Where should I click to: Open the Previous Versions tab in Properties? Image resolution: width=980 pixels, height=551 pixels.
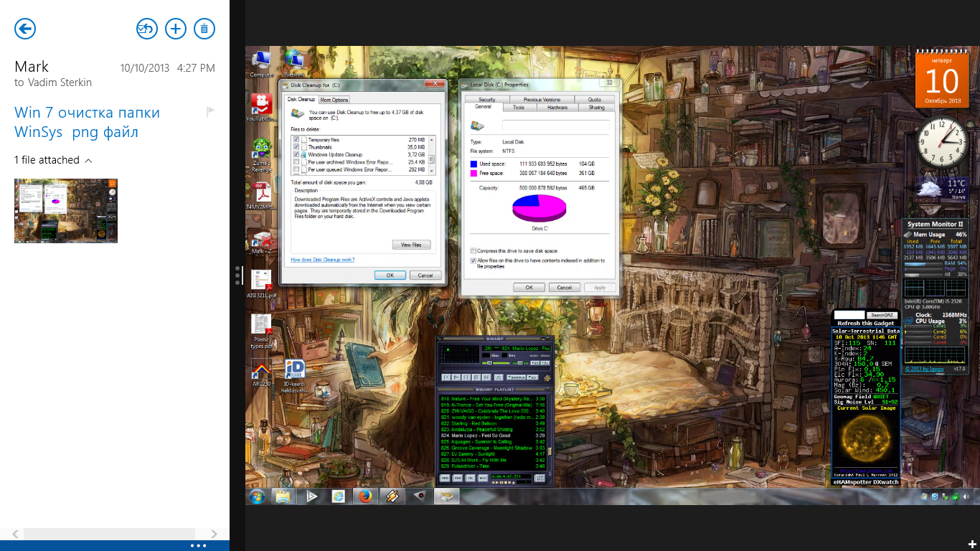542,100
